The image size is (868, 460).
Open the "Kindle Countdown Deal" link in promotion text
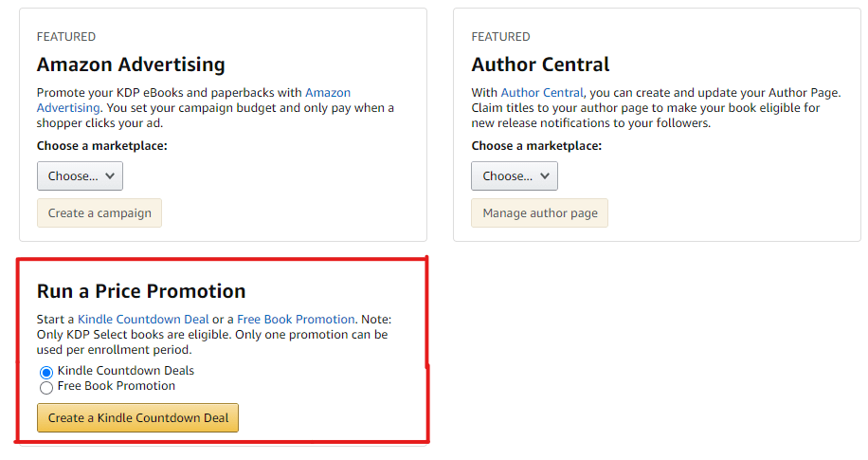pyautogui.click(x=143, y=320)
